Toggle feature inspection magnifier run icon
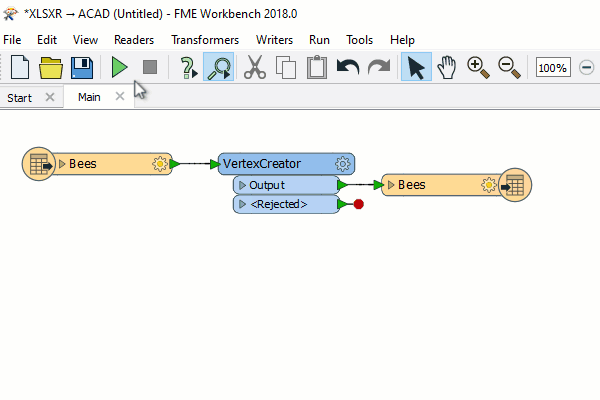The width and height of the screenshot is (600, 400). click(218, 67)
